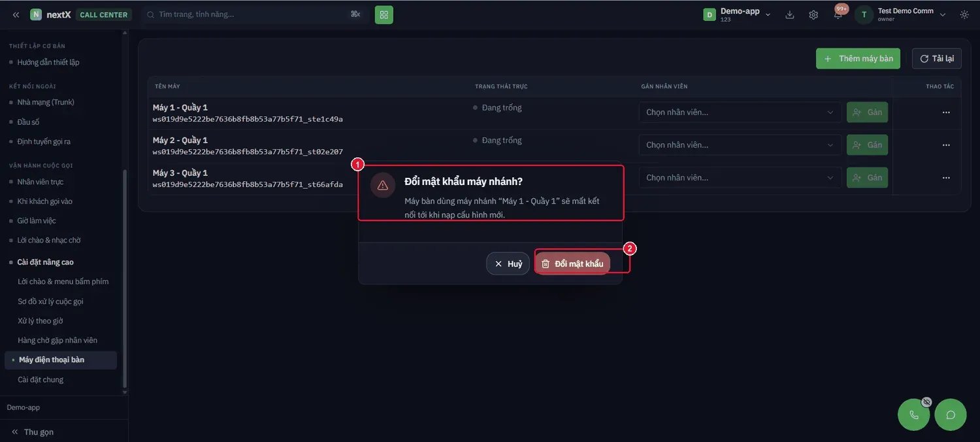The height and width of the screenshot is (442, 980).
Task: Open Chọn nhân viên dropdown for Máy 2
Action: [x=740, y=145]
